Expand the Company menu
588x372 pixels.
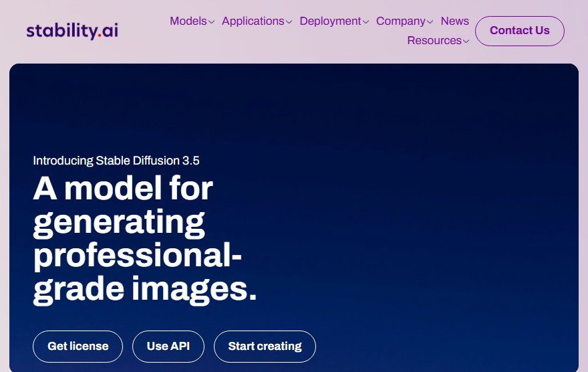(x=405, y=21)
